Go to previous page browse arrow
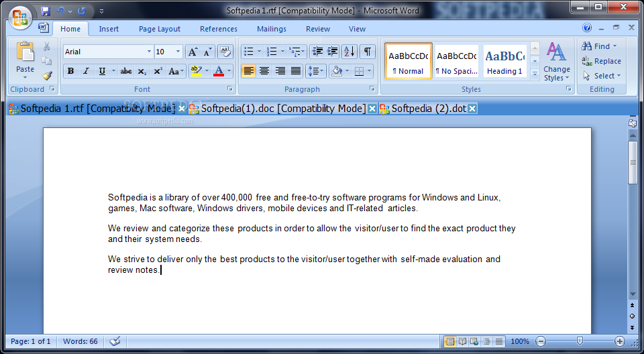Viewport: 644px width, 354px height. [x=633, y=305]
